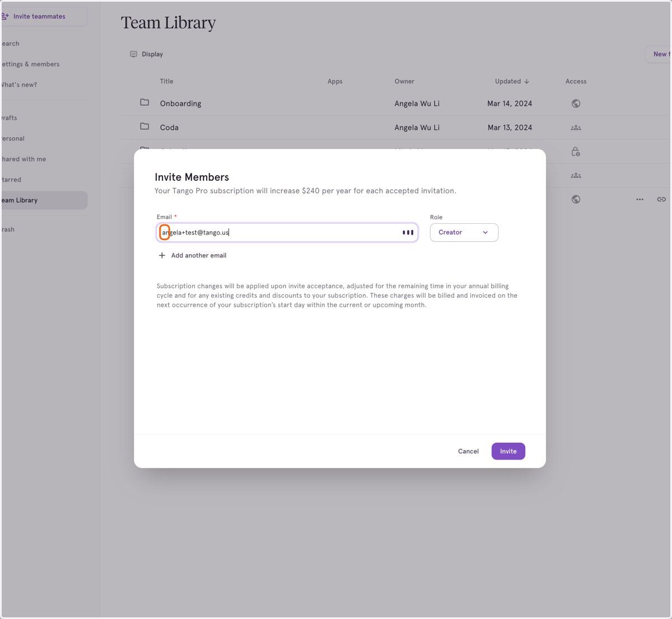The height and width of the screenshot is (619, 672).
Task: Click the Owner column header
Action: 404,81
